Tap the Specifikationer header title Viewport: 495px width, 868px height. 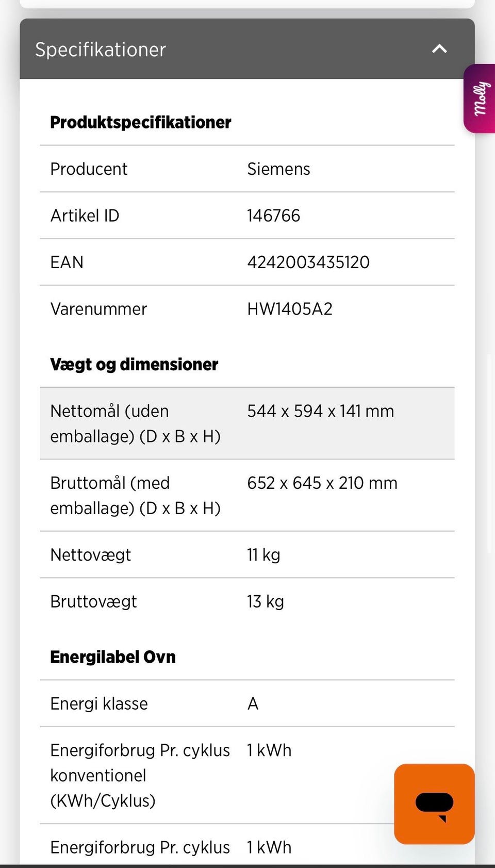[x=101, y=50]
